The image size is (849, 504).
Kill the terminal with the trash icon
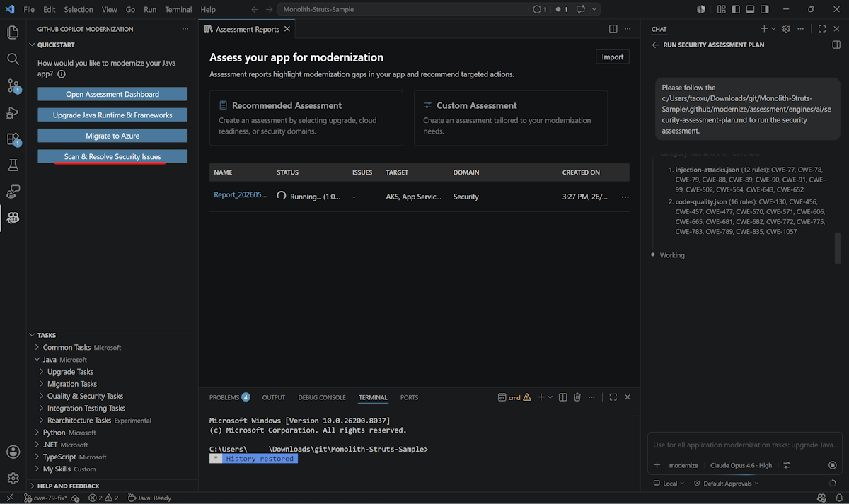pos(577,397)
